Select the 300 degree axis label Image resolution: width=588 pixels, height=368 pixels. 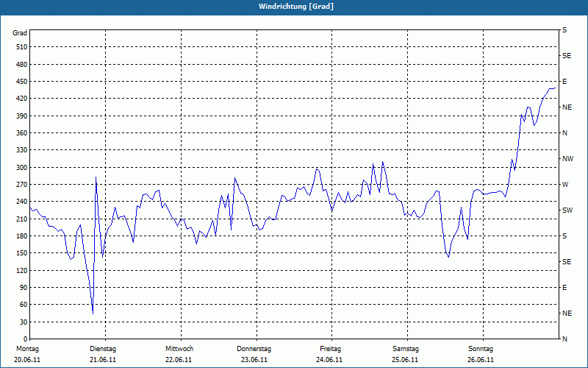coord(22,167)
